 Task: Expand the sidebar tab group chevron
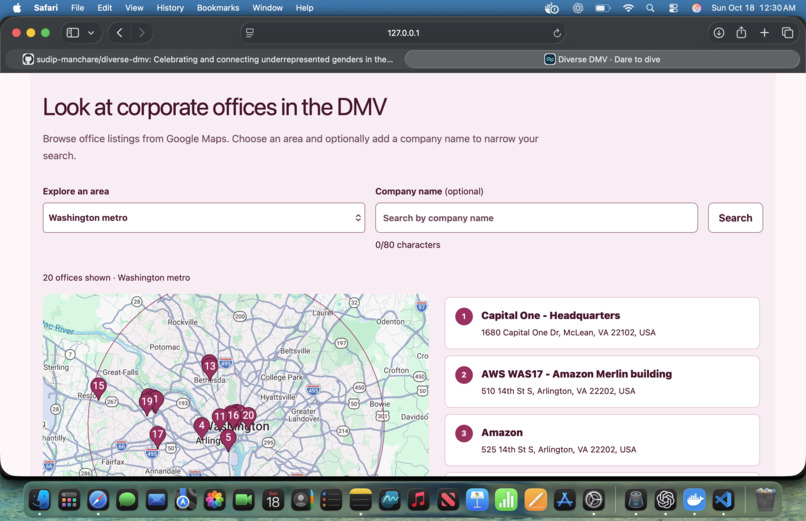(x=91, y=33)
